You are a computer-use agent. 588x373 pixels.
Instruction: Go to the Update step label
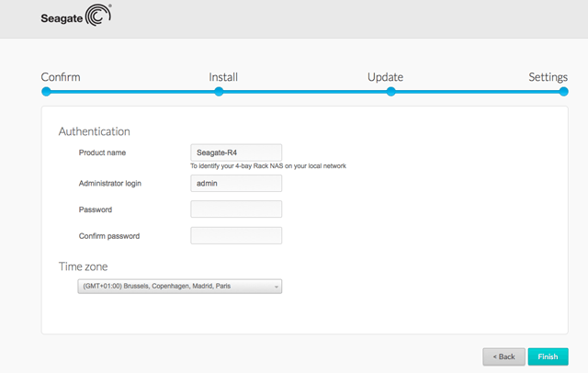pyautogui.click(x=385, y=77)
